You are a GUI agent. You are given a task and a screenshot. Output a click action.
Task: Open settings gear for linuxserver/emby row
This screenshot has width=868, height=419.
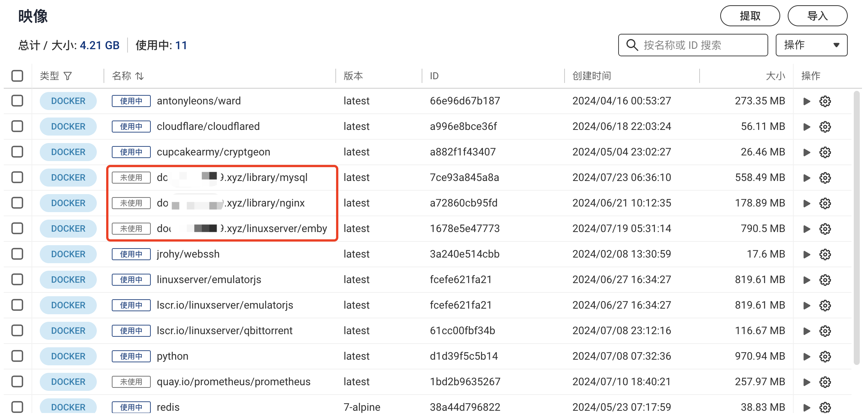point(825,229)
